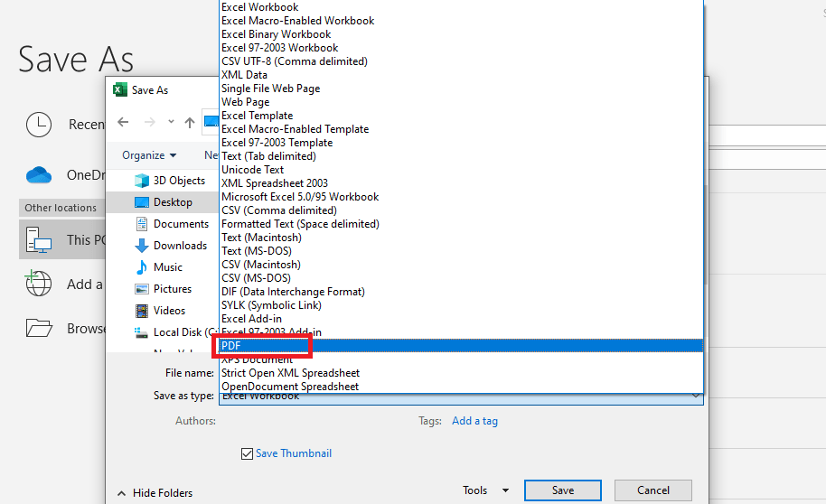Choose Text (Tab delimited) type

coord(461,156)
